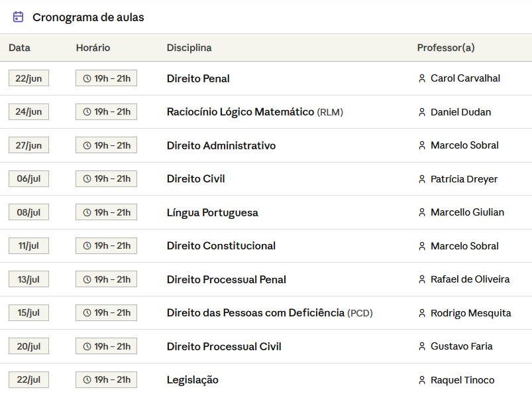Open Raciocínio Lógico Matemático (RLM) discipline
Viewport: 532px width, 396px height.
255,111
